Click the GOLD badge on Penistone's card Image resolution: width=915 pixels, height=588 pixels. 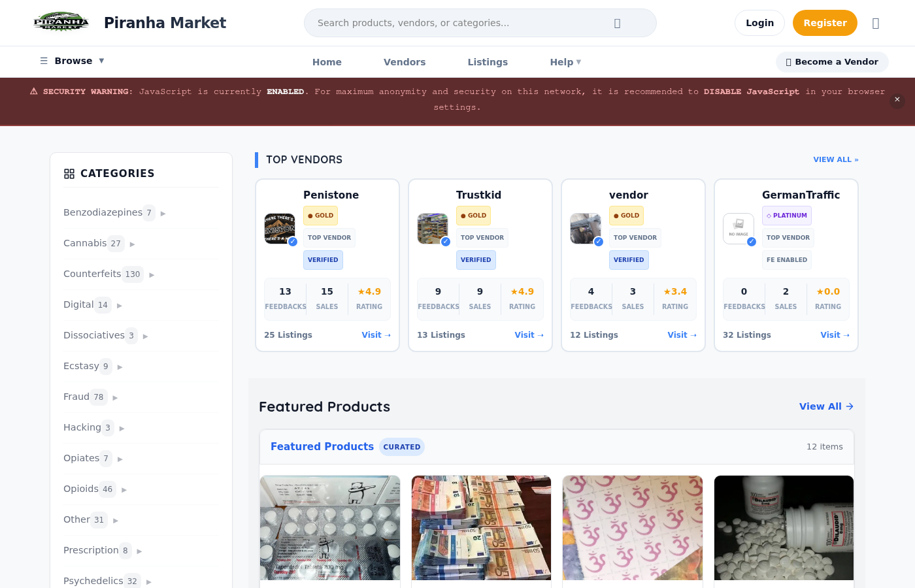click(x=320, y=216)
